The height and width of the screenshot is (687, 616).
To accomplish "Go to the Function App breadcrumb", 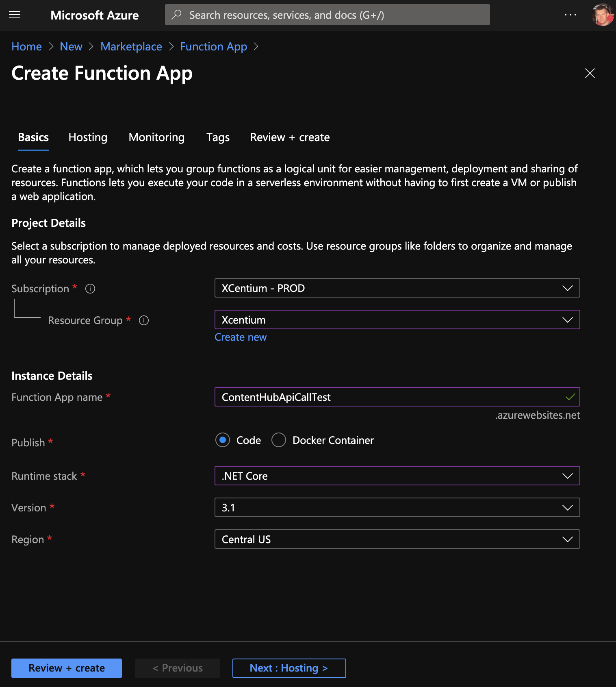I will (213, 47).
